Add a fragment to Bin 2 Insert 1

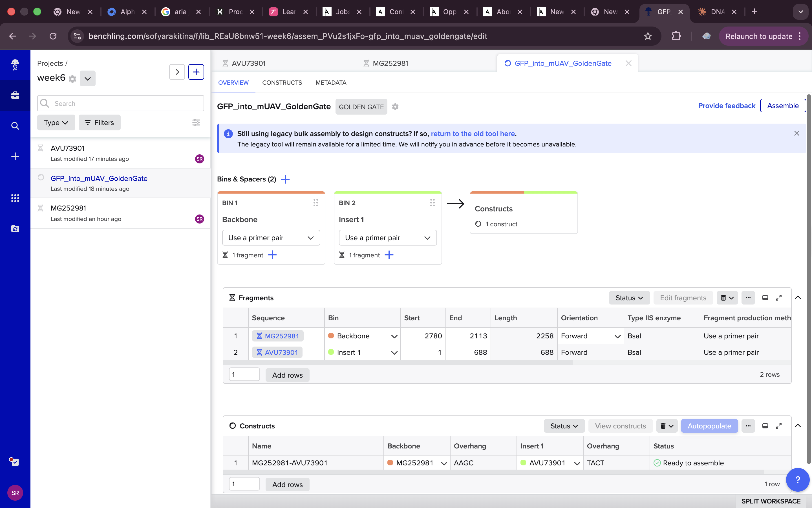(x=389, y=255)
